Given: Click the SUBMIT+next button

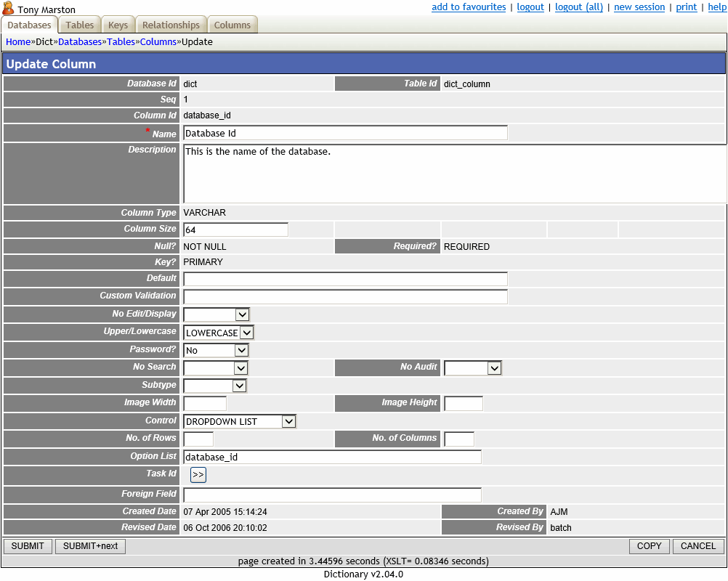Looking at the screenshot, I should [90, 545].
